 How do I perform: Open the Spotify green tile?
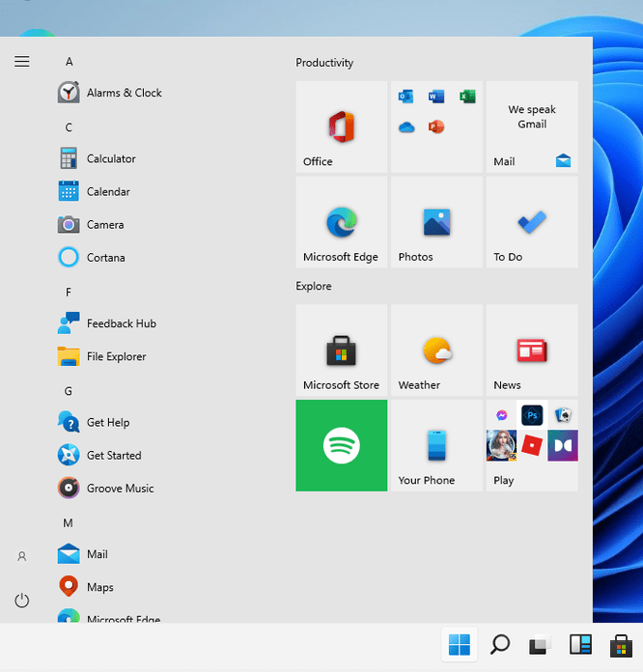(341, 445)
